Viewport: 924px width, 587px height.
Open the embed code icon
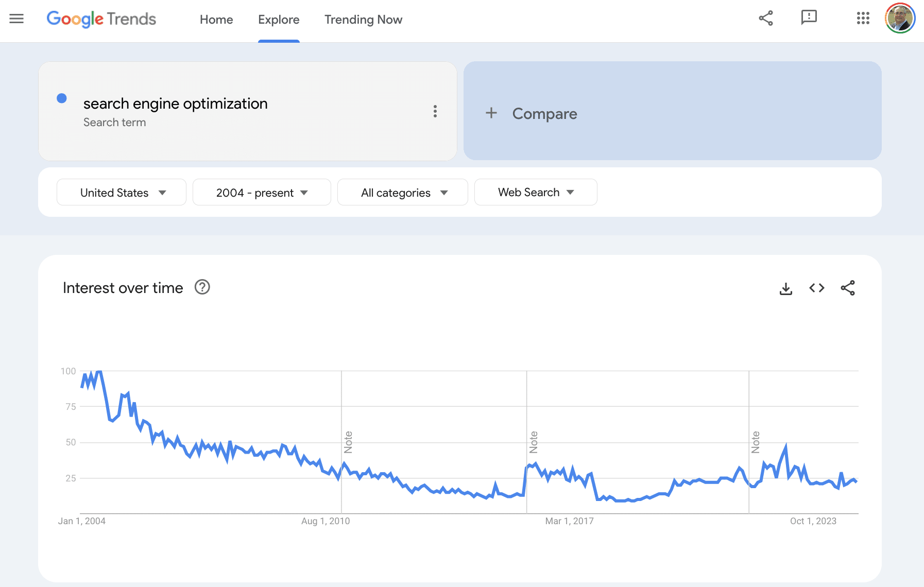tap(817, 288)
